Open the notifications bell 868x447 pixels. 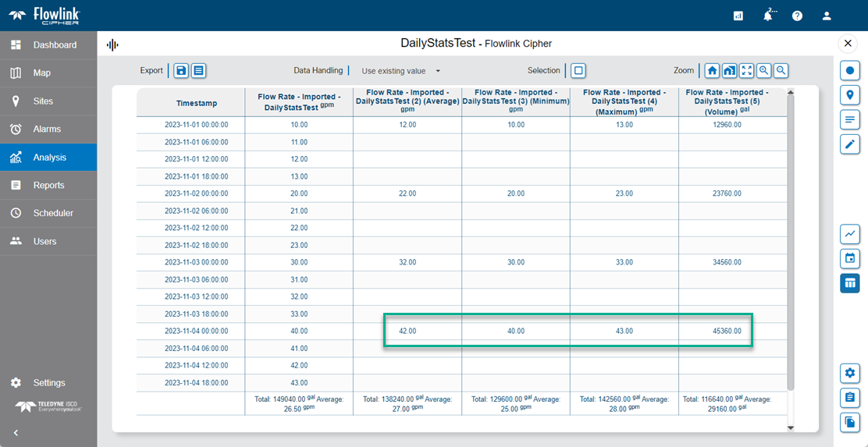click(768, 16)
